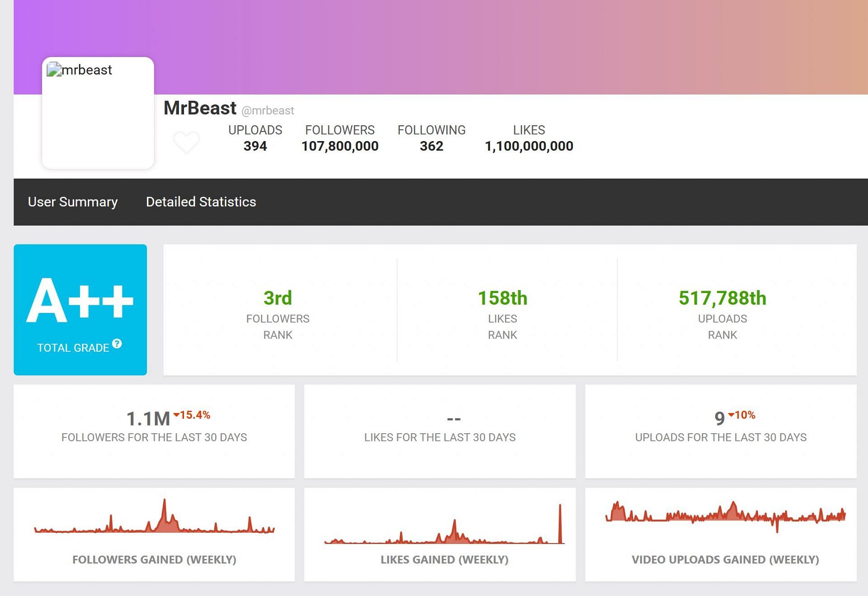Click the 3rd followers rank value
This screenshot has height=596, width=868.
(x=278, y=298)
